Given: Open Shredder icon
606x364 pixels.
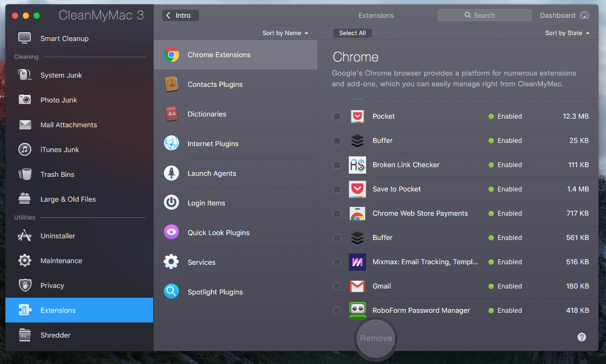Looking at the screenshot, I should [25, 335].
